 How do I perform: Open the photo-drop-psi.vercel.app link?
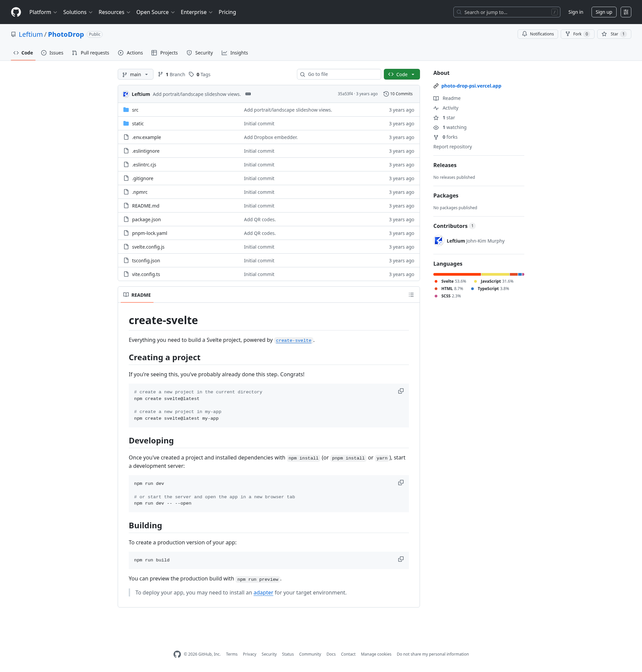[471, 86]
